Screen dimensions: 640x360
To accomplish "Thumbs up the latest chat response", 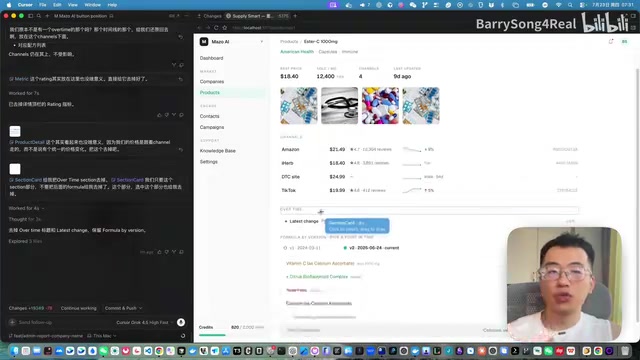I will [x=160, y=252].
